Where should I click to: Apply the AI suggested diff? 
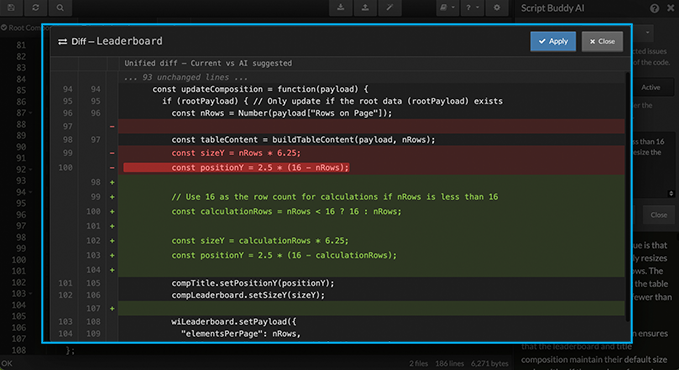pyautogui.click(x=553, y=41)
